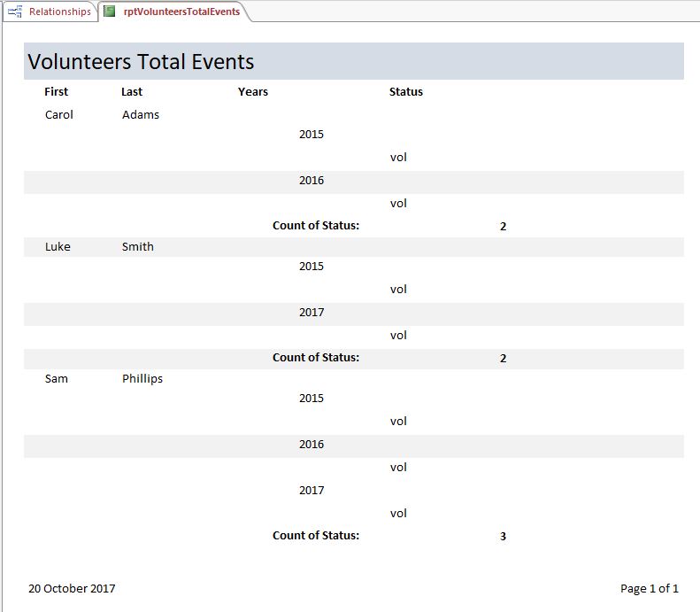Viewport: 700px width, 612px height.
Task: Click the first name Carol
Action: tap(59, 114)
